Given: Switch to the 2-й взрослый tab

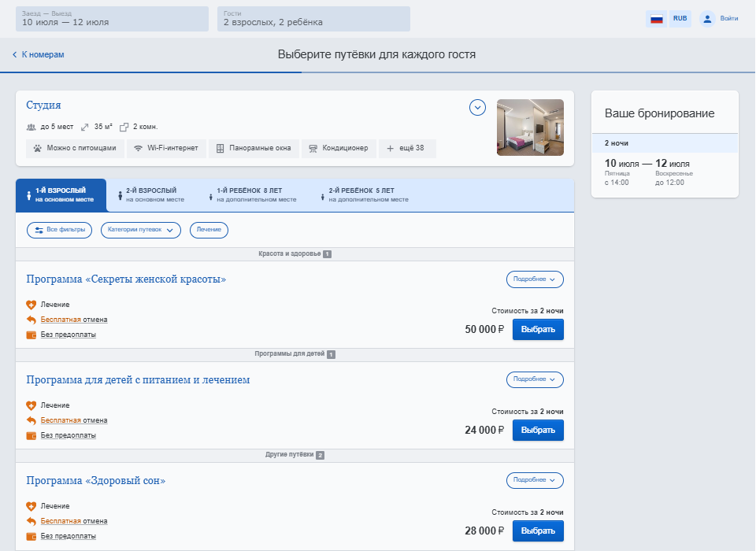Looking at the screenshot, I should coord(152,195).
